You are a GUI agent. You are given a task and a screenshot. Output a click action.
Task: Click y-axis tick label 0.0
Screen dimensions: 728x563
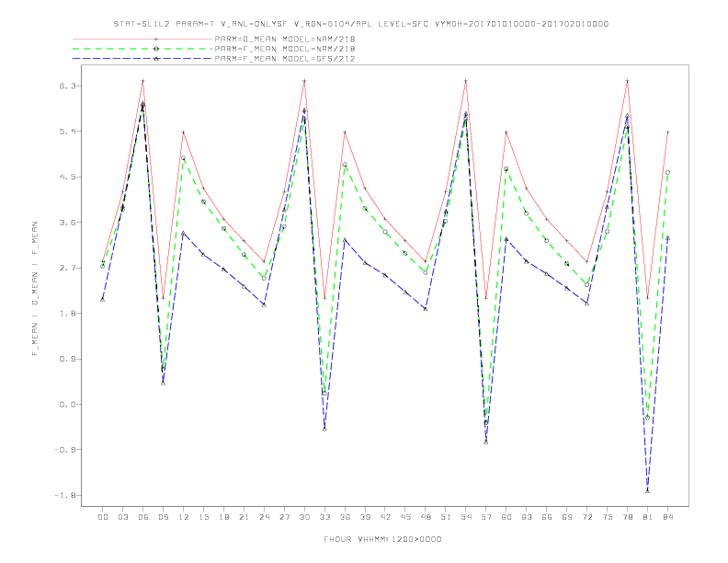point(66,405)
